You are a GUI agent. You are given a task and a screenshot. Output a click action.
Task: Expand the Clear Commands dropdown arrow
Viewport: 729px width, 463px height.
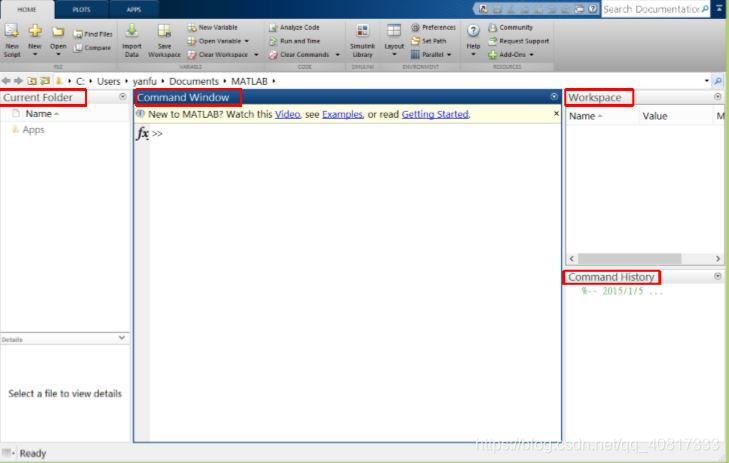pos(338,54)
